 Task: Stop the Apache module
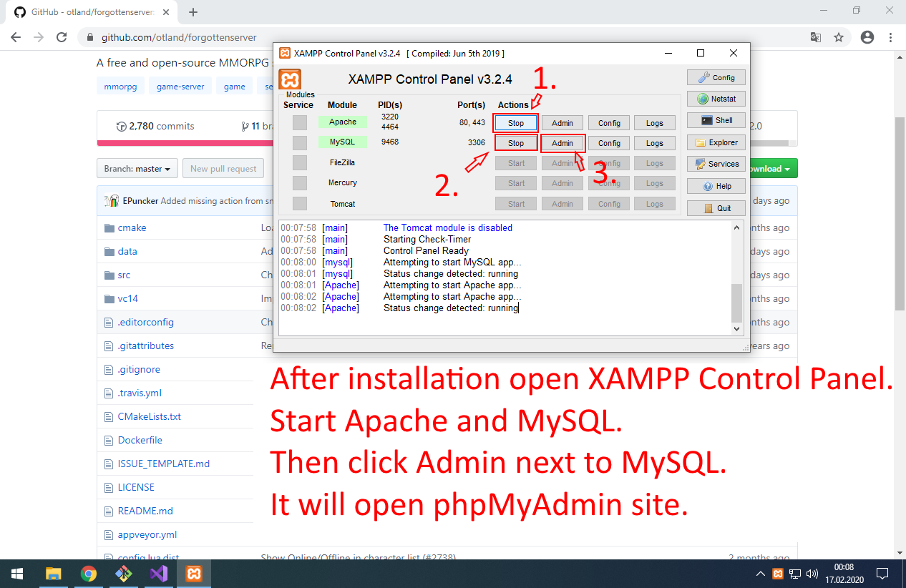(516, 123)
